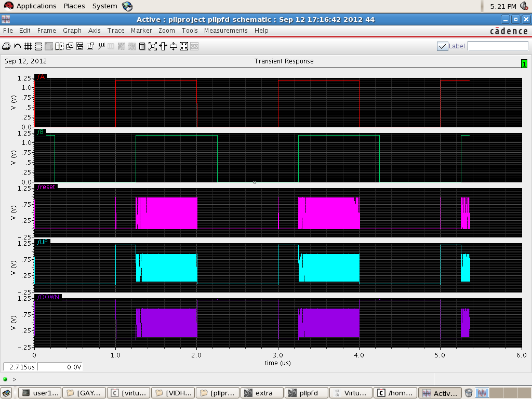Click the green subwindow number 1 indicator
The width and height of the screenshot is (532, 399).
(524, 63)
